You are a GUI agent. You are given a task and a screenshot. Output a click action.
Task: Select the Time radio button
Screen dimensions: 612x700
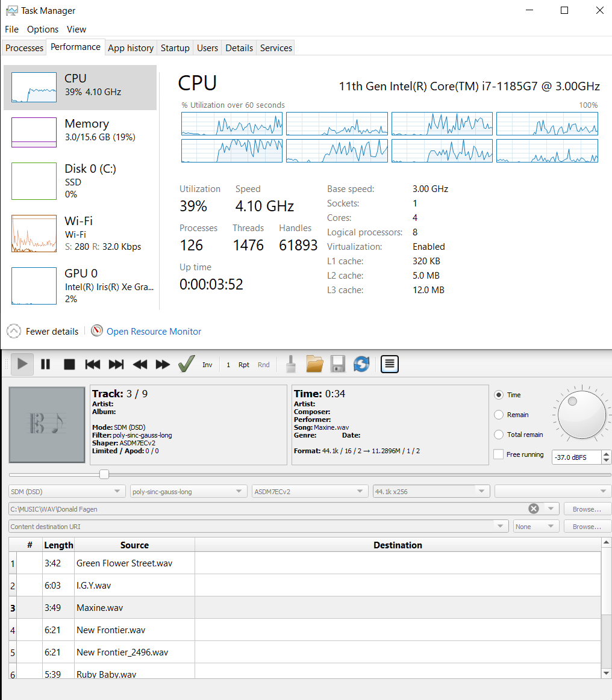point(499,395)
